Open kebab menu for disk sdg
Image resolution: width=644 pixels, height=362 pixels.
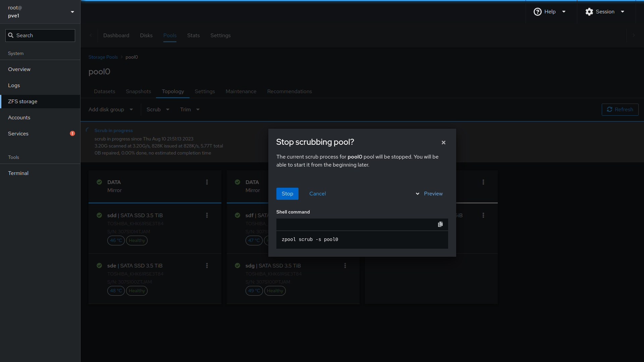[345, 265]
